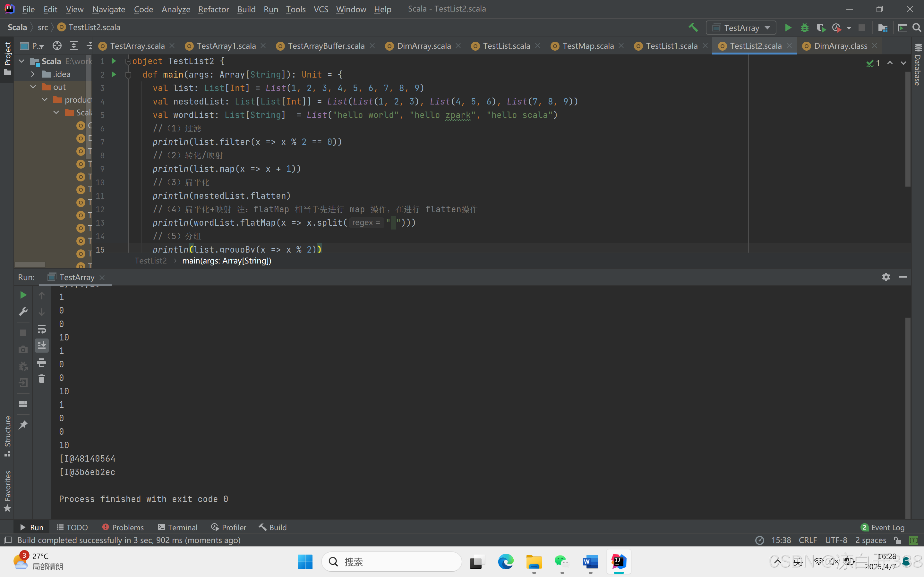Click the trash icon to clear console
The height and width of the screenshot is (577, 924).
[x=42, y=379]
